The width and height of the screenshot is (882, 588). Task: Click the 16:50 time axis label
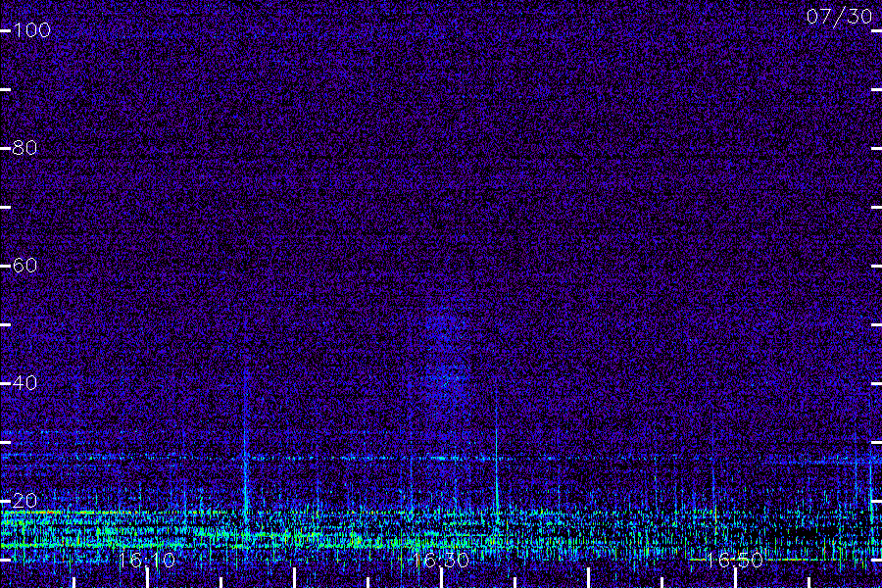(x=735, y=560)
